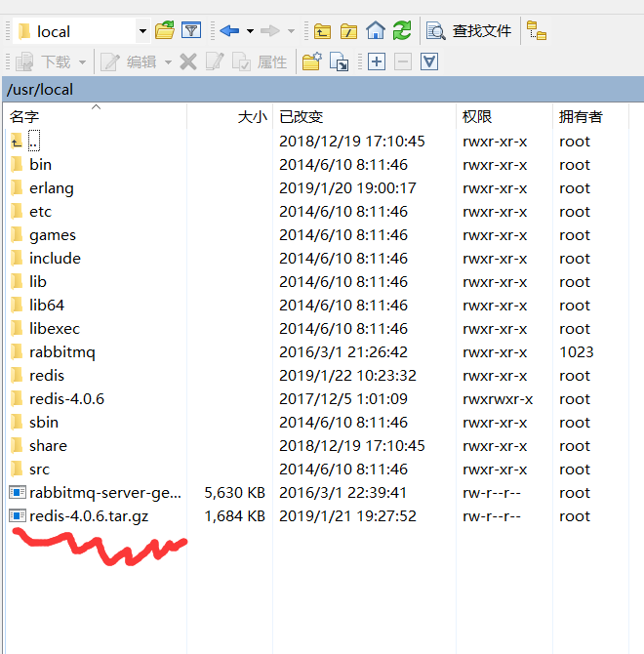Click the file filter funnel icon
This screenshot has height=654, width=644.
coord(191,31)
